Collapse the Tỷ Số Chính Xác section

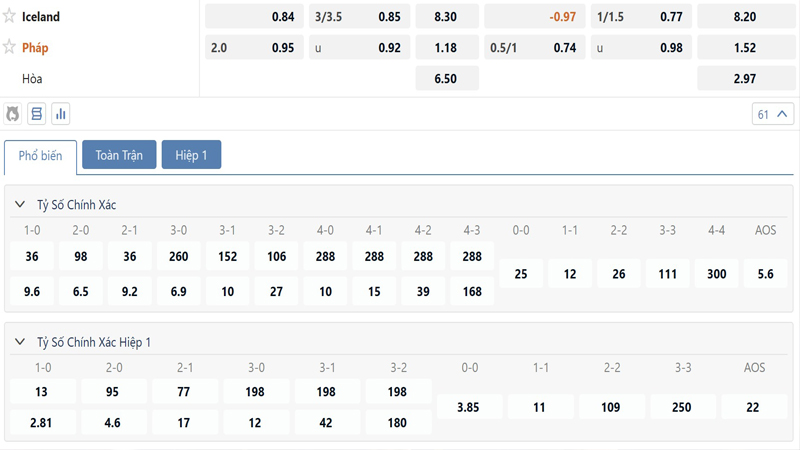tap(19, 204)
